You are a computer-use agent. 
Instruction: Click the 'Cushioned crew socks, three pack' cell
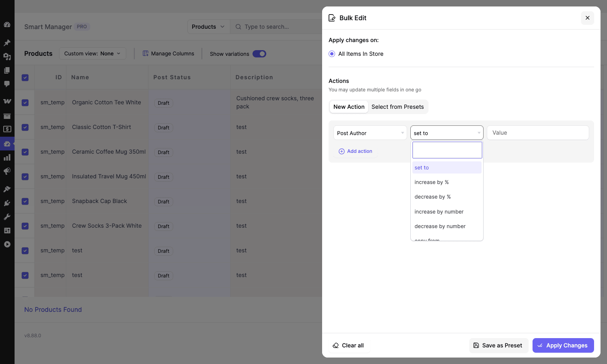276,102
